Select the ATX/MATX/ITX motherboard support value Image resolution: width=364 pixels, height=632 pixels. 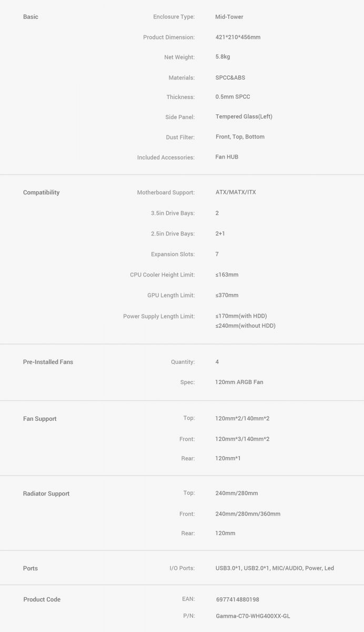click(x=236, y=192)
